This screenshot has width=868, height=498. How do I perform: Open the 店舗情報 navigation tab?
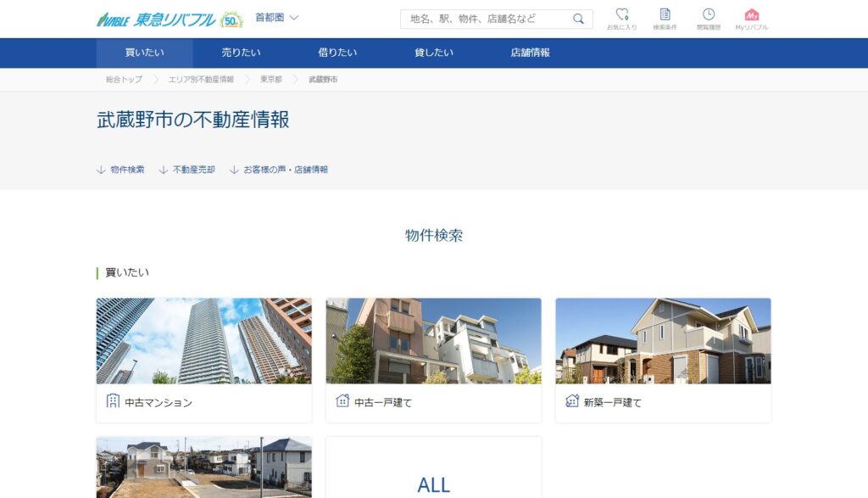pos(530,53)
